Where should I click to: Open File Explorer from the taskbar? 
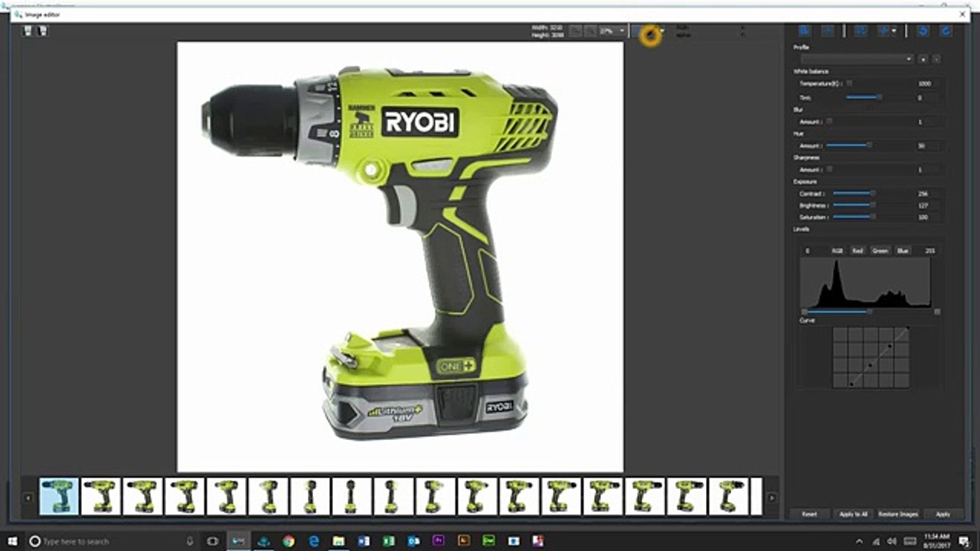[x=338, y=541]
